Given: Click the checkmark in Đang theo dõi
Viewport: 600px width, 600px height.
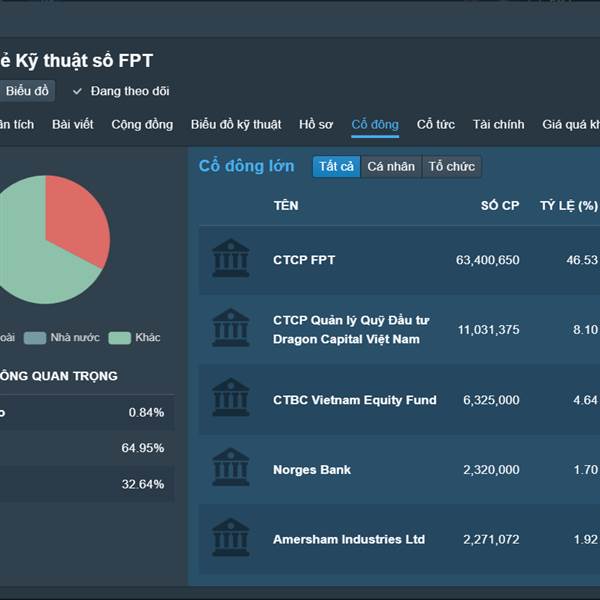Looking at the screenshot, I should click(77, 91).
